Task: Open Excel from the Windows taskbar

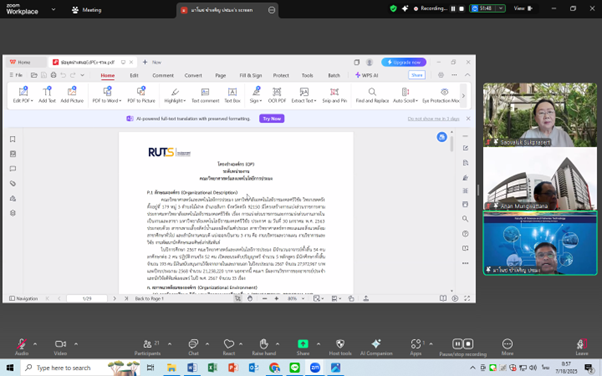Action: 212,368
